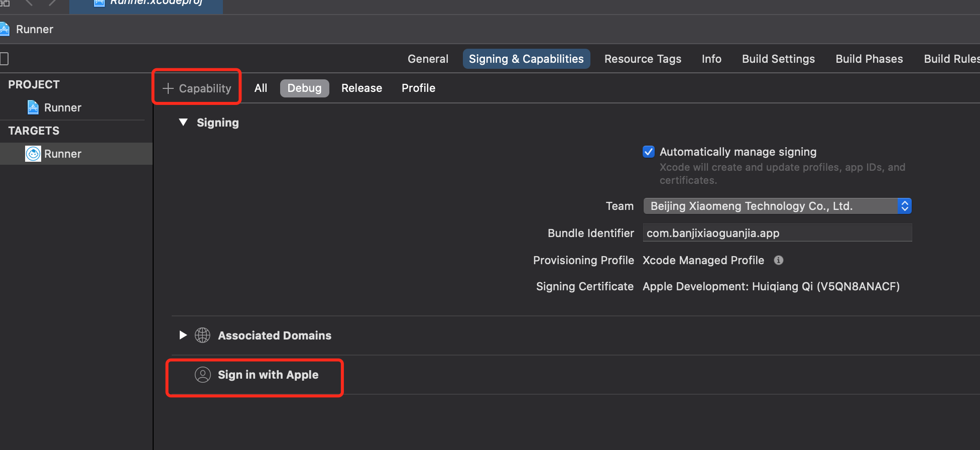Click the Runner.xcodeproj file icon in tab
Screen dimensions: 980x450
99,3
